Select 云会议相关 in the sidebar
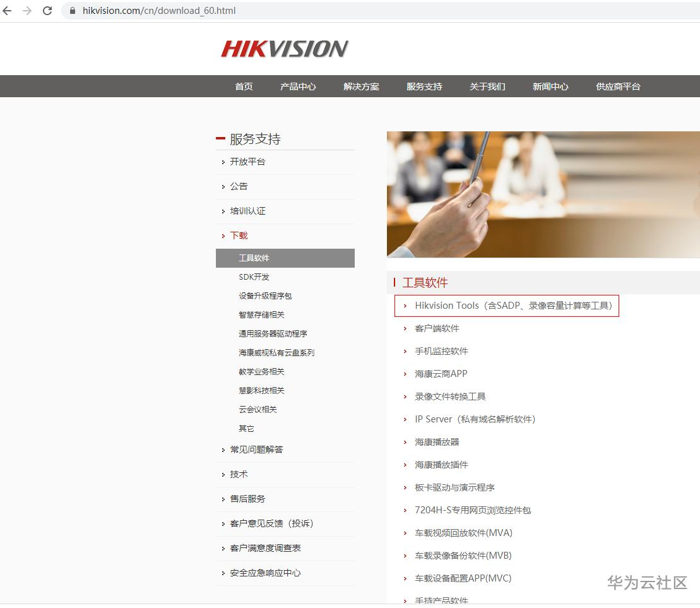The height and width of the screenshot is (608, 700). pos(258,409)
